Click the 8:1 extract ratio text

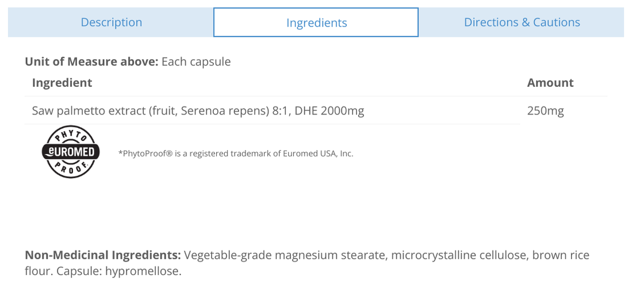[x=280, y=110]
